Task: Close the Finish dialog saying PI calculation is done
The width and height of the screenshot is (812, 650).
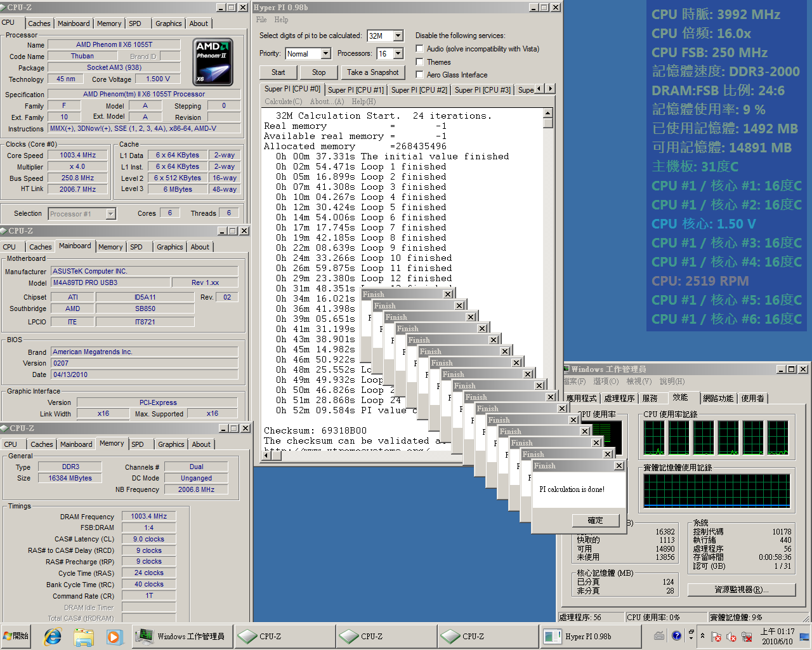Action: tap(619, 466)
